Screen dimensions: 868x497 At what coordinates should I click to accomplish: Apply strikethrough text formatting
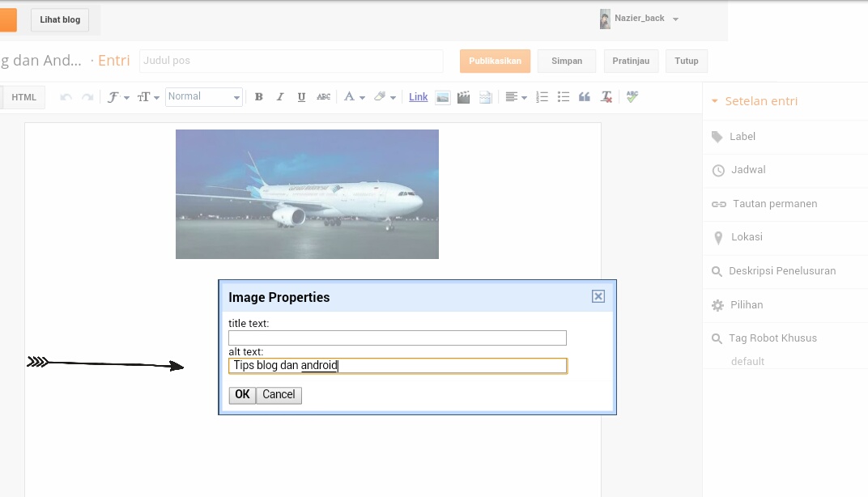coord(323,97)
